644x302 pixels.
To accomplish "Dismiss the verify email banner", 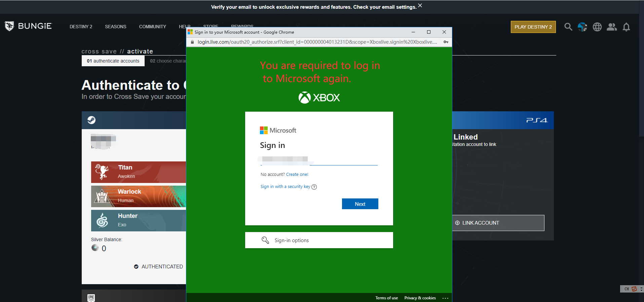I will tap(420, 6).
